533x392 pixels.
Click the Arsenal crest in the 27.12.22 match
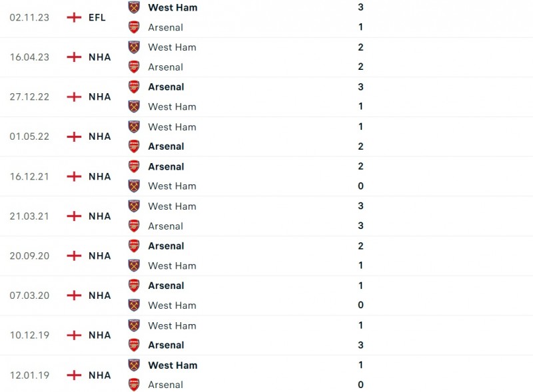click(x=134, y=87)
